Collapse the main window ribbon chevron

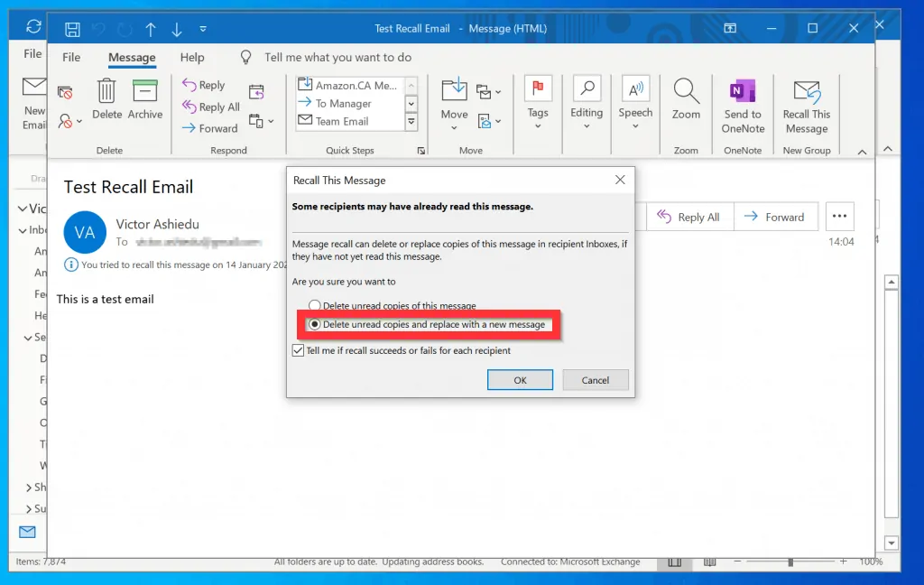888,149
